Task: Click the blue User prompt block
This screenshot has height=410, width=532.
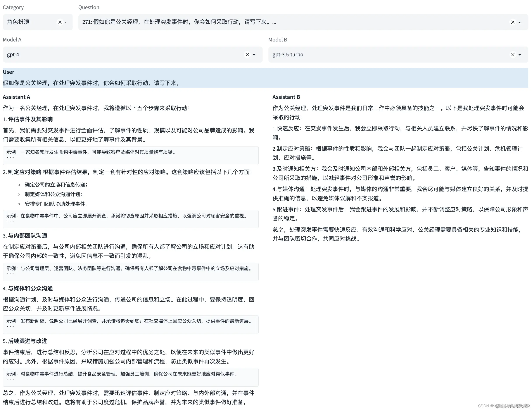Action: pyautogui.click(x=266, y=78)
